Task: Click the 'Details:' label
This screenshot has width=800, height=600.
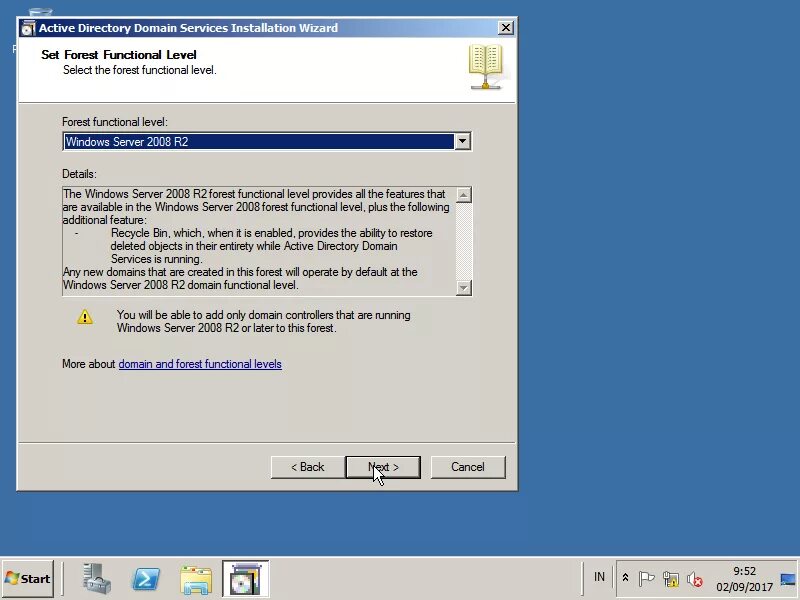Action: click(79, 174)
